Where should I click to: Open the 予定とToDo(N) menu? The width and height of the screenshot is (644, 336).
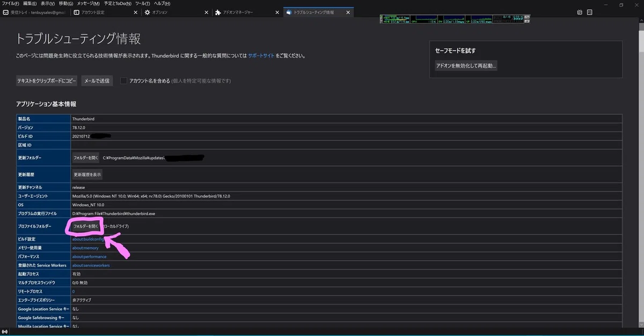click(118, 3)
